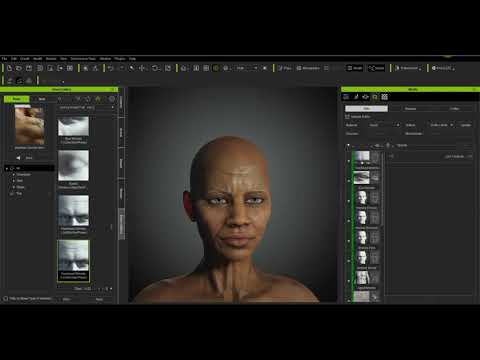Click the Open Project folder icon
480x360 pixels.
pyautogui.click(x=19, y=68)
